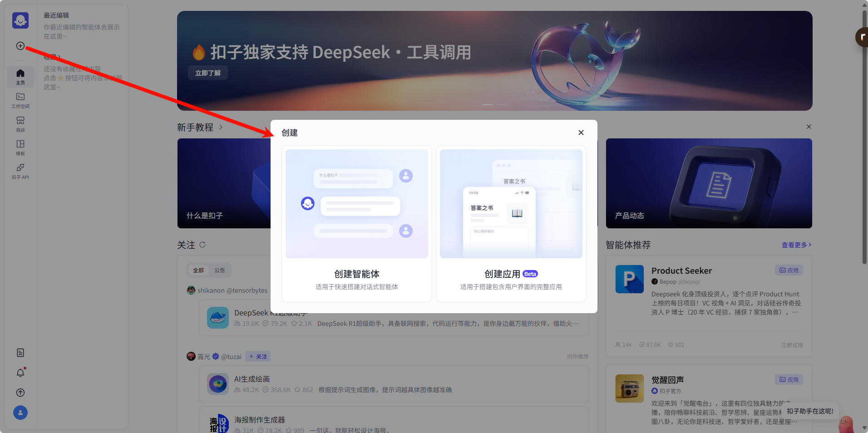Open the notification bell icon
The image size is (868, 433).
20,373
